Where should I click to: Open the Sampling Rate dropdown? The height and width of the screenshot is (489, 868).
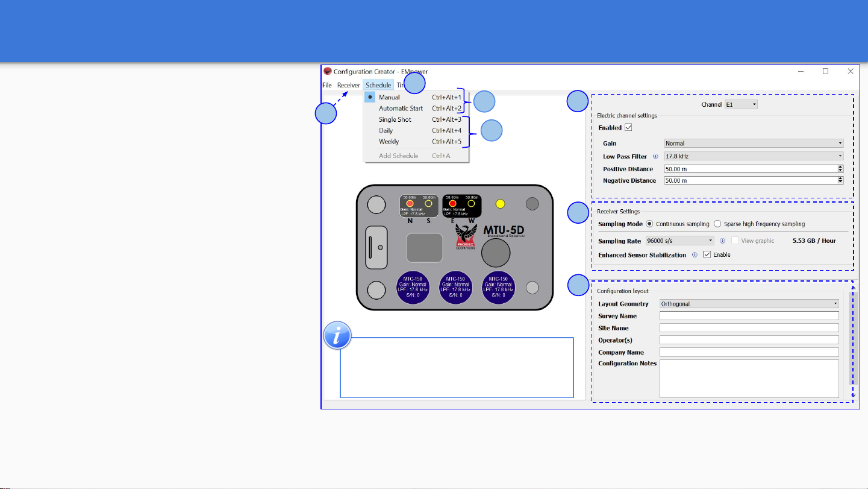pyautogui.click(x=679, y=241)
